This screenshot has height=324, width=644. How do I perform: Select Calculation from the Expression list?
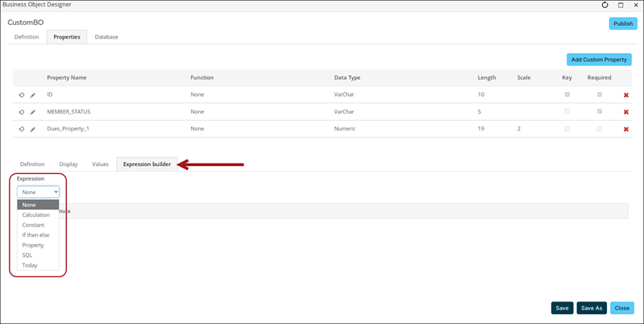tap(35, 215)
